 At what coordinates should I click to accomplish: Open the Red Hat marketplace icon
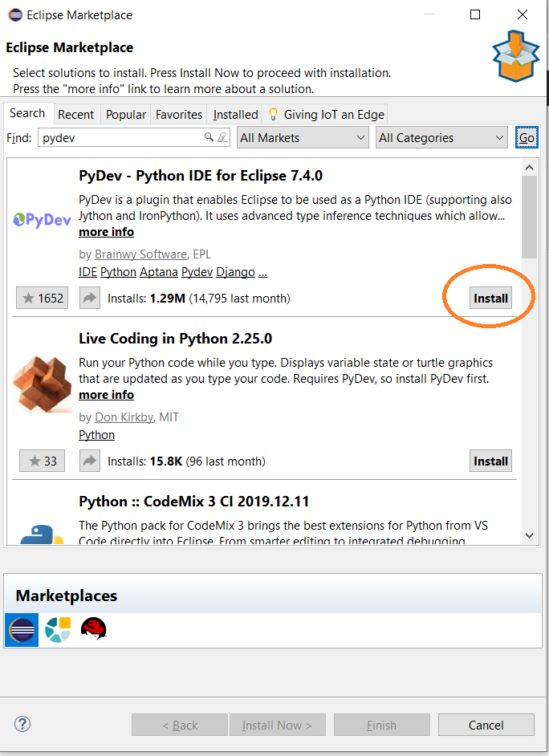(x=93, y=628)
